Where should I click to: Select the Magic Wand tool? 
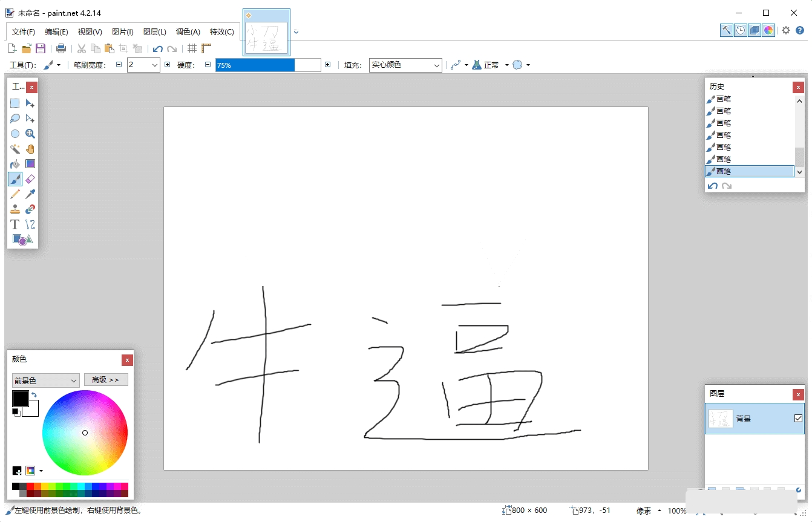pos(15,149)
